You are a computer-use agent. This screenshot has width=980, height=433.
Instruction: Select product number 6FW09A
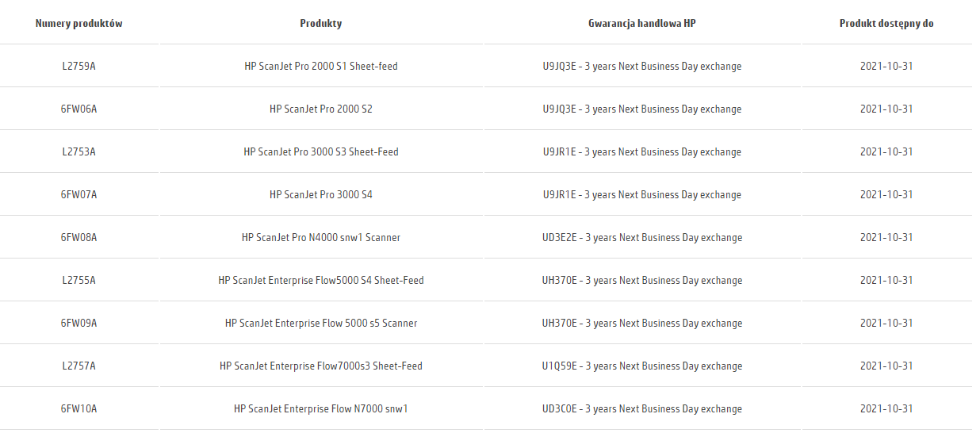79,323
